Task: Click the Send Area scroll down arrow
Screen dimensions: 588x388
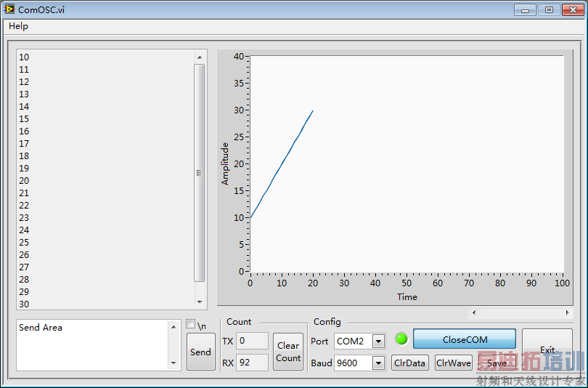Action: 173,363
